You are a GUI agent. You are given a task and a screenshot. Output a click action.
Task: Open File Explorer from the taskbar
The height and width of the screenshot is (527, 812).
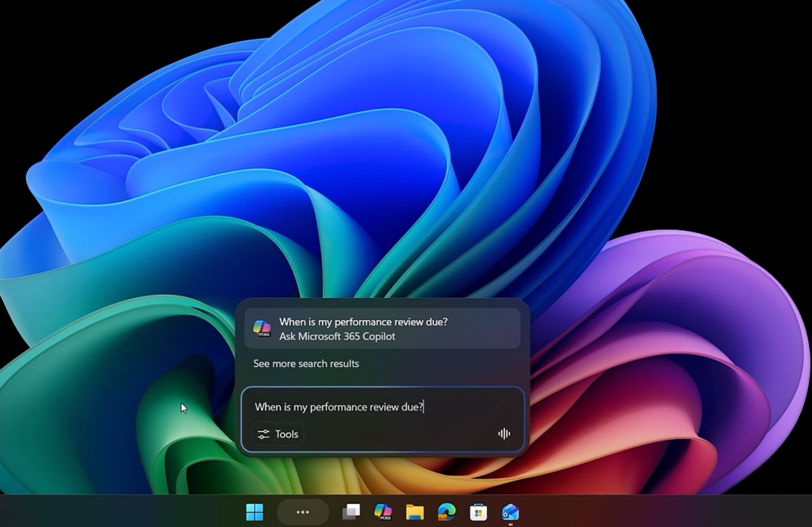pyautogui.click(x=415, y=512)
